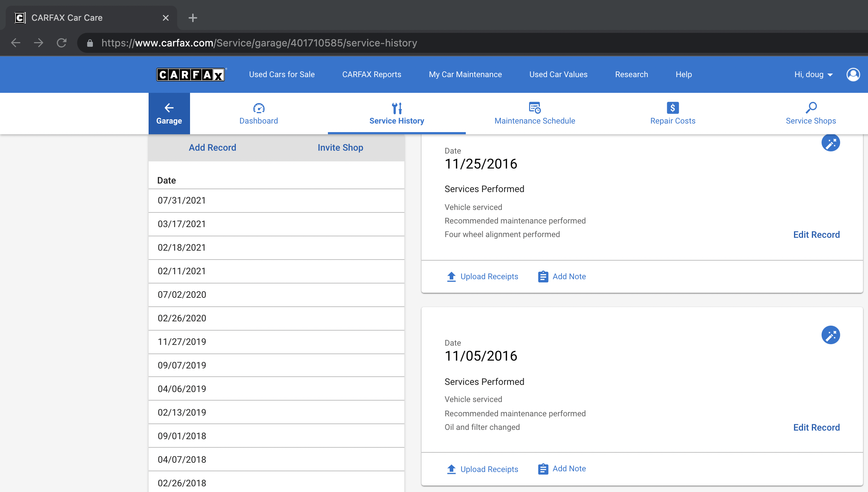
Task: Switch to the Service Shops tab
Action: tap(811, 114)
